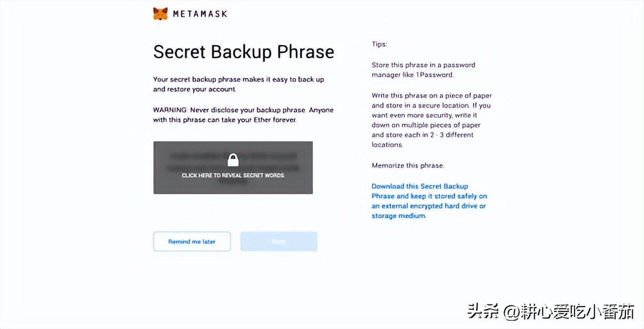Click 'store each in 2 - 3 different' line
This screenshot has width=644, height=329.
(x=422, y=135)
